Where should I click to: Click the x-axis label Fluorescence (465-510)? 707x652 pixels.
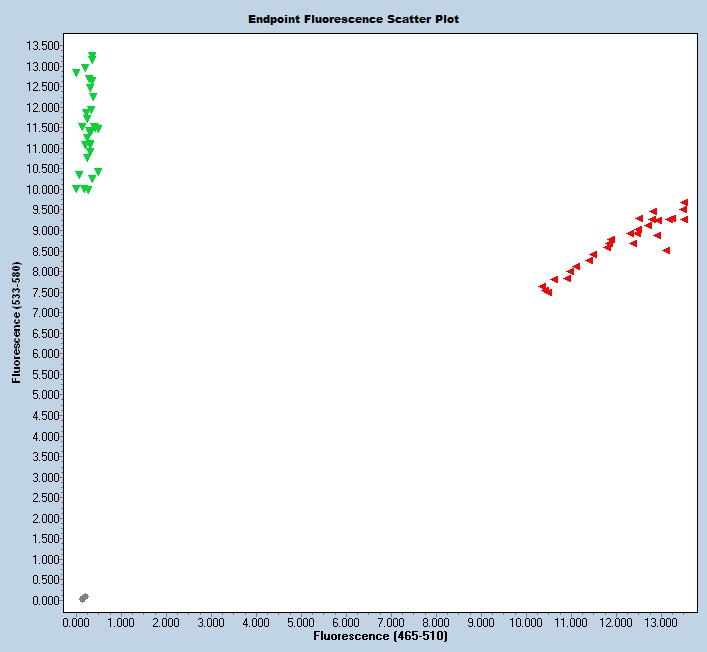click(380, 636)
